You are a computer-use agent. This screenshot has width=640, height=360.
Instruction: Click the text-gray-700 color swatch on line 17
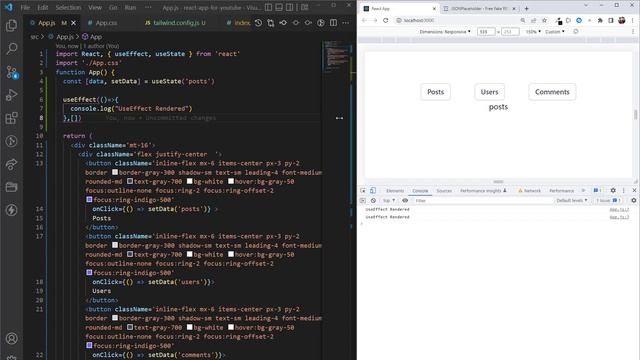point(130,254)
